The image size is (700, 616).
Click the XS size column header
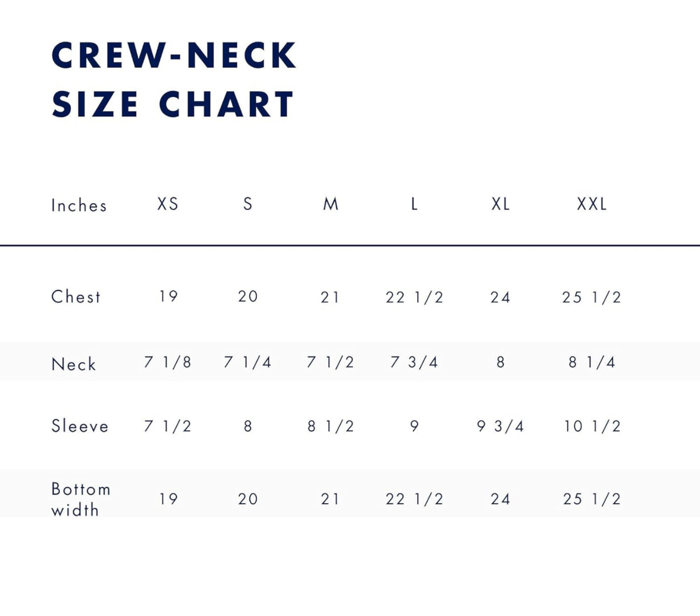168,204
